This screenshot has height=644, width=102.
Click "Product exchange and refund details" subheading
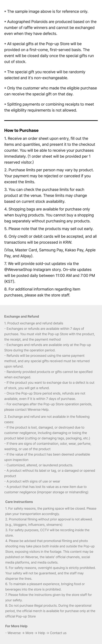[x=34, y=323]
